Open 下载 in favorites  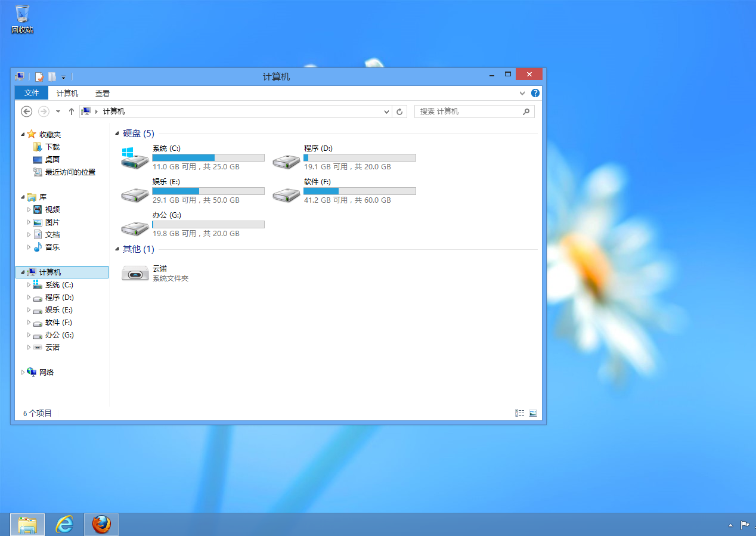[52, 147]
